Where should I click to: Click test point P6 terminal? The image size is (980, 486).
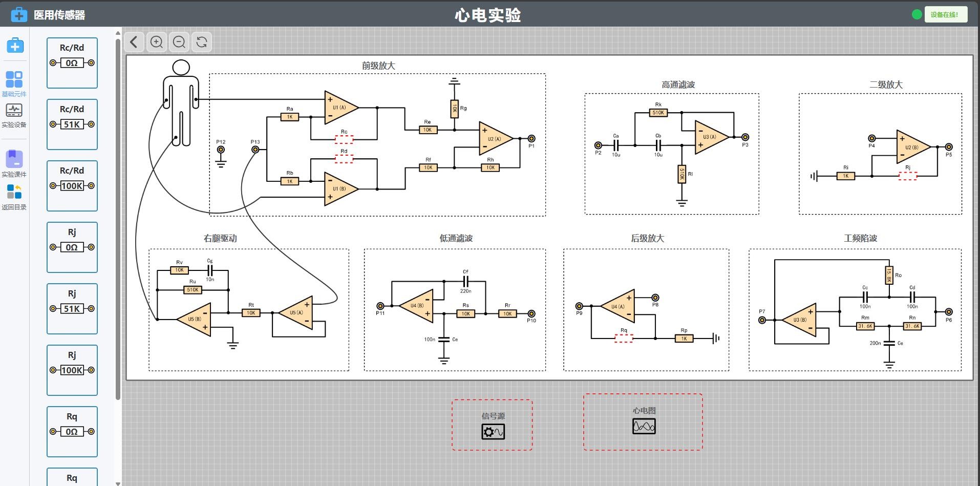(949, 312)
